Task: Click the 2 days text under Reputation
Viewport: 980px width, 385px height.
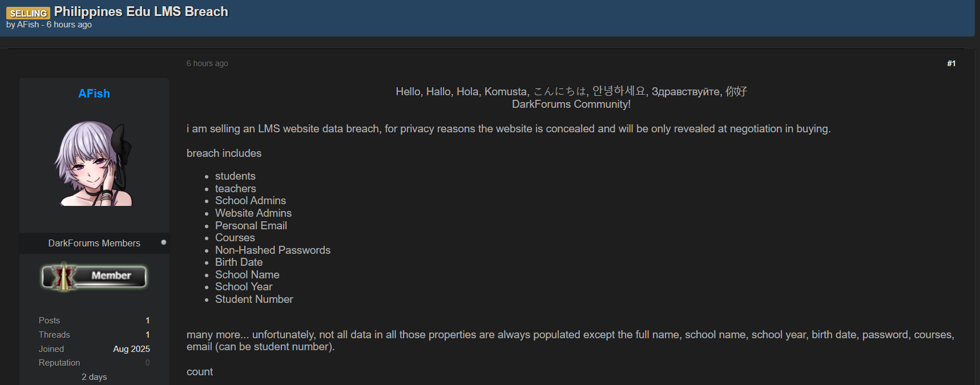Action: click(94, 377)
